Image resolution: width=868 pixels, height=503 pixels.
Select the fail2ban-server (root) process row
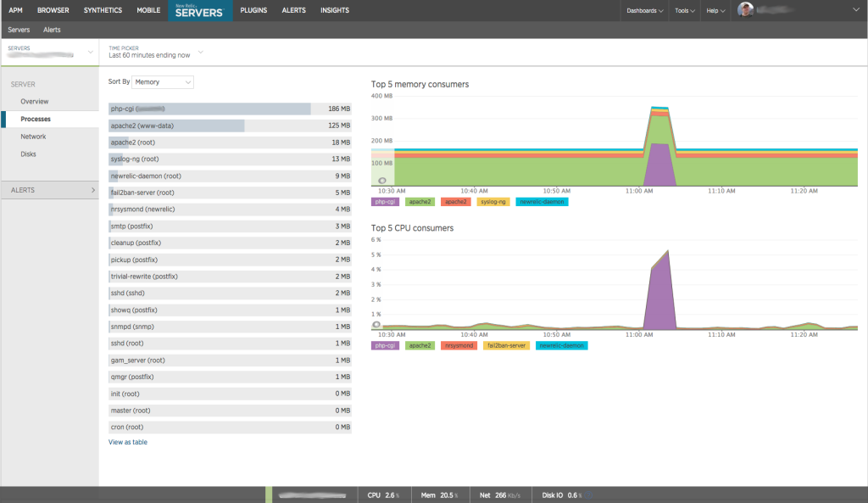pyautogui.click(x=230, y=193)
